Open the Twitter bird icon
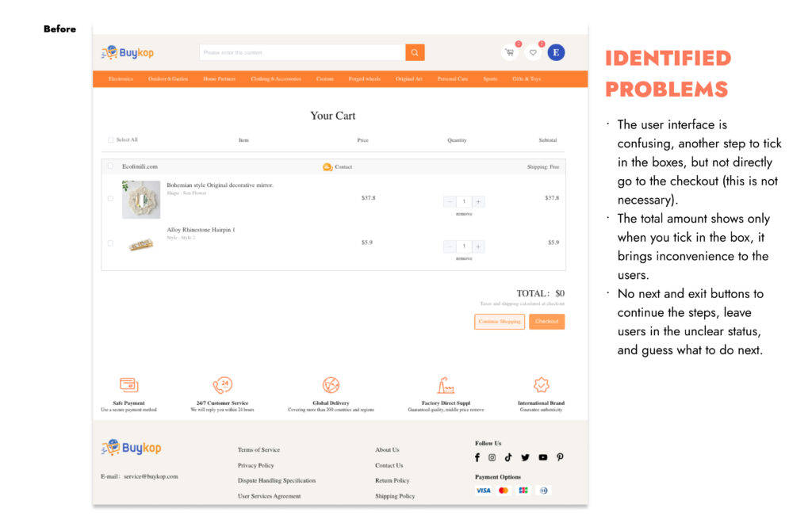This screenshot has width=812, height=527. [525, 457]
